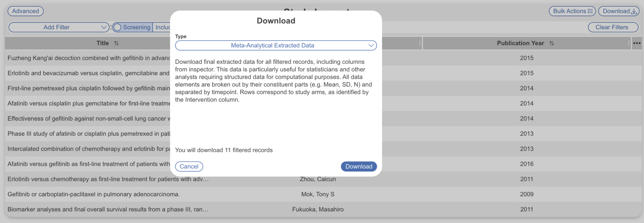Viewport: 644px width, 223px height.
Task: Open the Meta-Analytical Extracted Data type dropdown
Action: coord(275,45)
